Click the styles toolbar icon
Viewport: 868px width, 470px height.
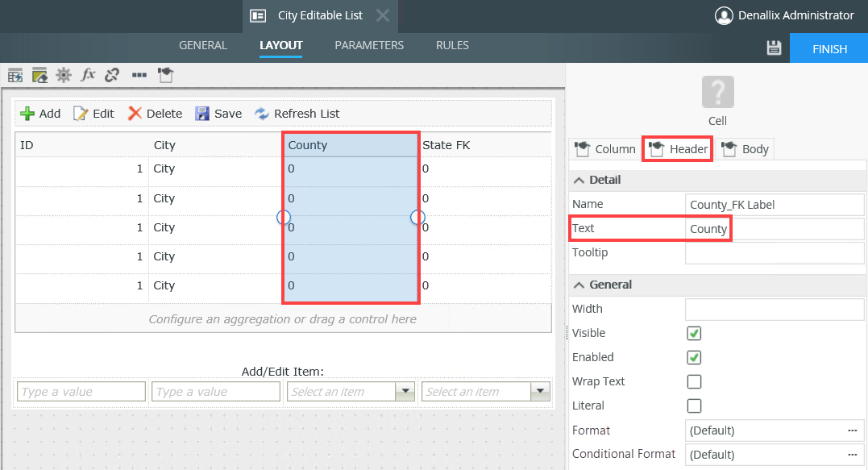(x=165, y=75)
